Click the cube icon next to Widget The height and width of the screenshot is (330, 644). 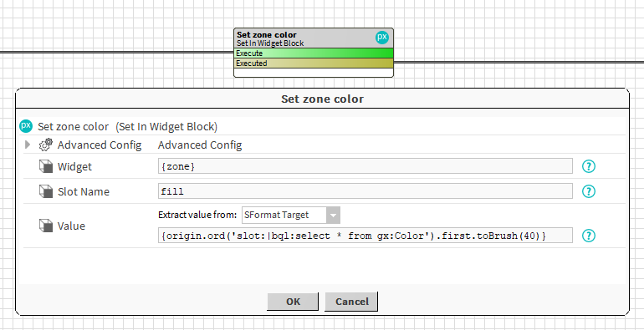point(46,166)
